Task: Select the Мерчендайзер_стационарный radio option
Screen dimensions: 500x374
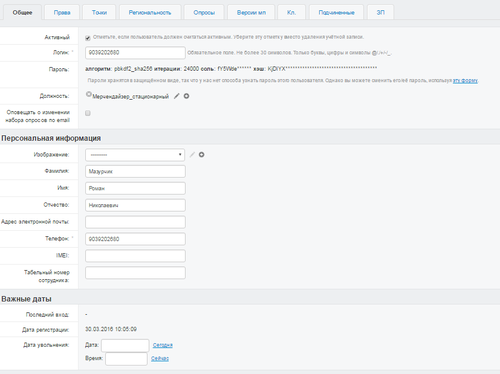Action: (89, 94)
